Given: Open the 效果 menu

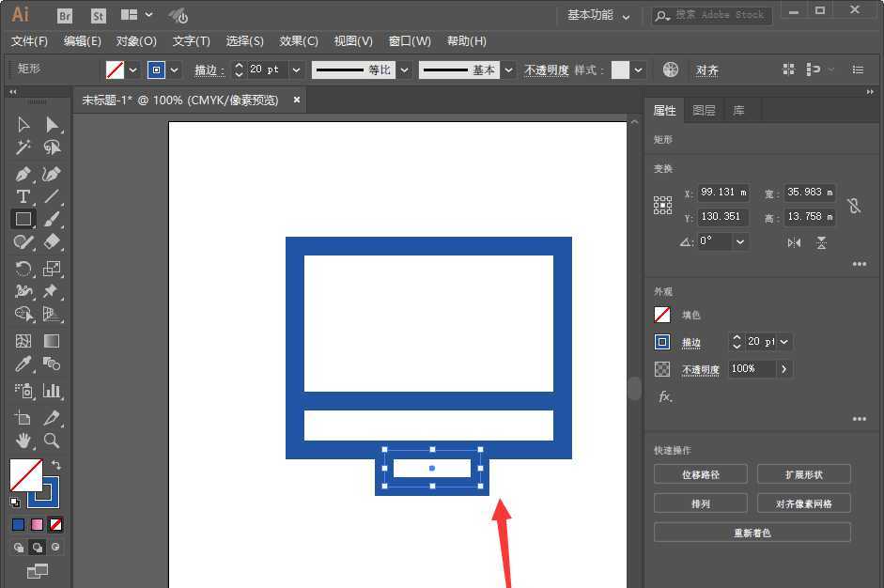Looking at the screenshot, I should [298, 40].
